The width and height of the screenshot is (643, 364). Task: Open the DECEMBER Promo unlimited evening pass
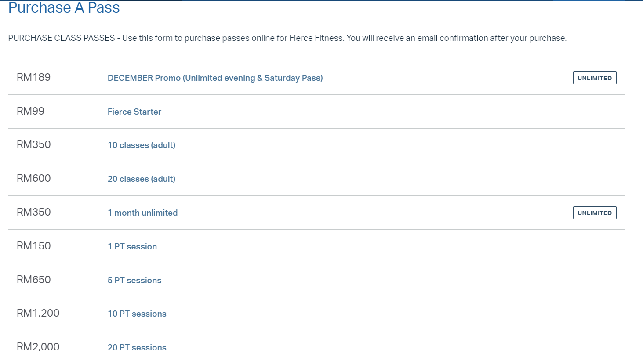pos(215,78)
